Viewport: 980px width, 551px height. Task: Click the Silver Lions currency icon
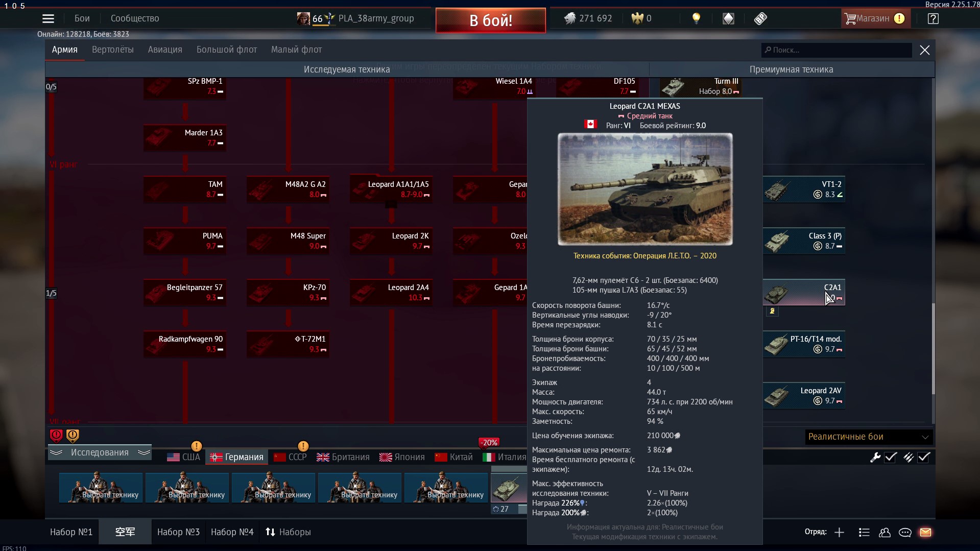(570, 18)
